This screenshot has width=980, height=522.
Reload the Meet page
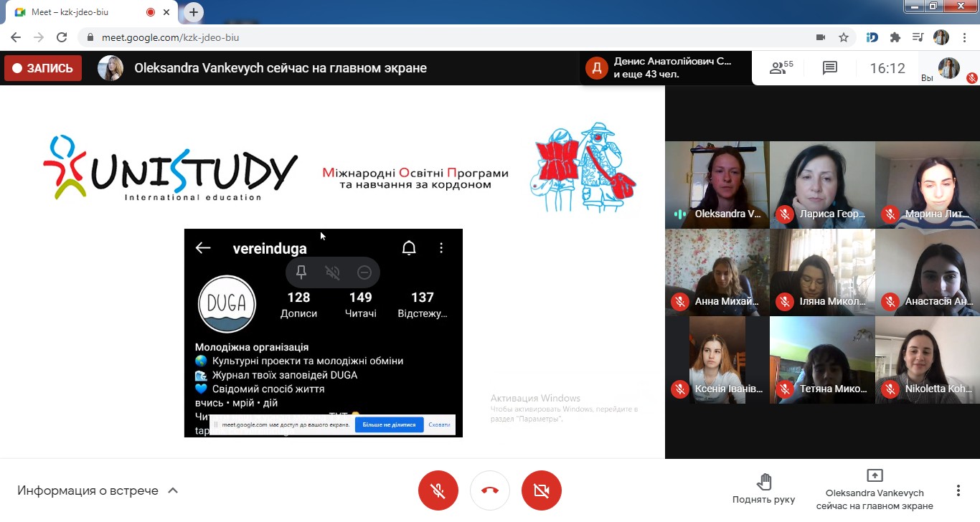62,37
